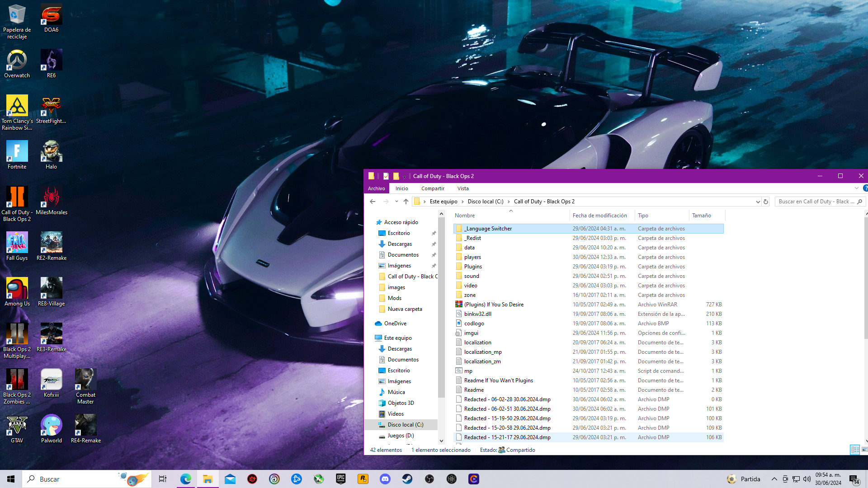Image resolution: width=868 pixels, height=488 pixels.
Task: Select the RE3-Remake desktop shortcut
Action: (51, 338)
